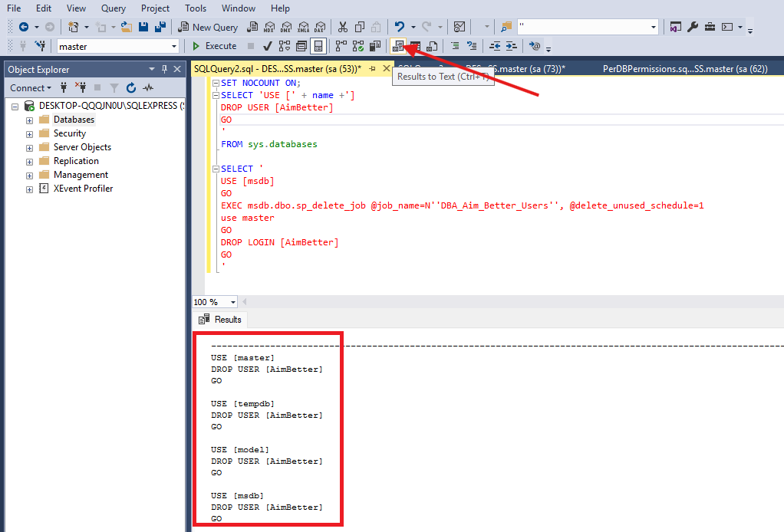The width and height of the screenshot is (784, 532).
Task: Open the Toolbox icon
Action: (x=710, y=27)
